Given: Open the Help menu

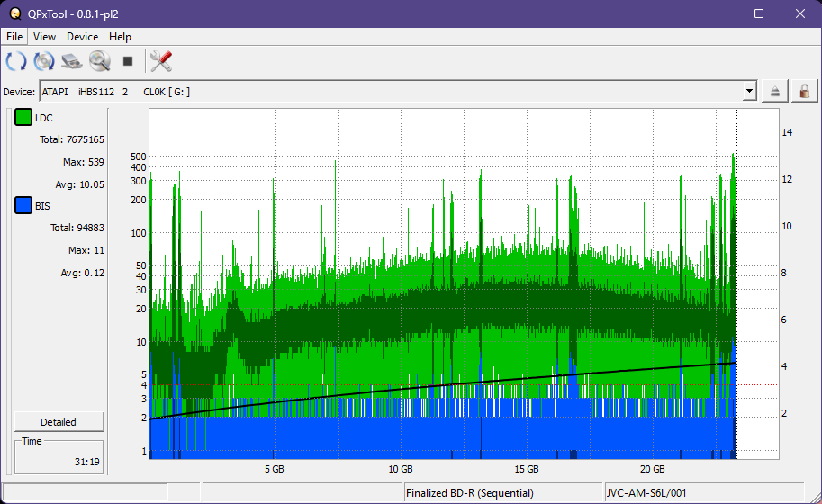Looking at the screenshot, I should [x=120, y=37].
